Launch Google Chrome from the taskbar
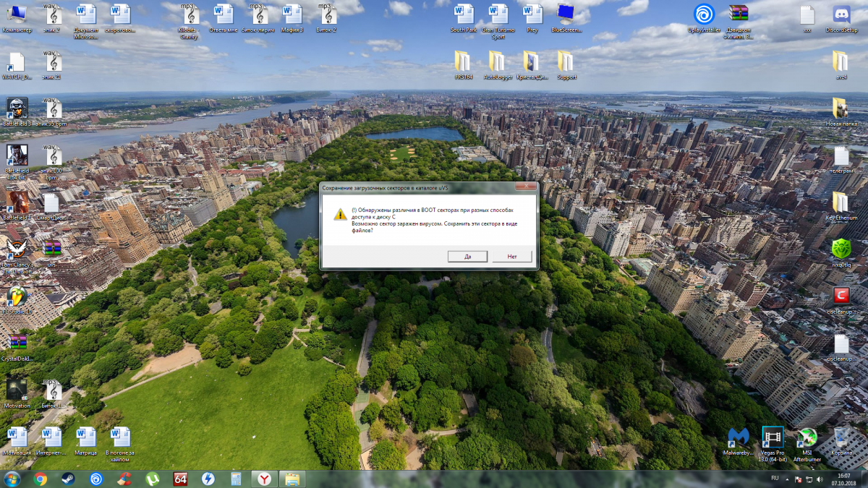 (x=41, y=479)
